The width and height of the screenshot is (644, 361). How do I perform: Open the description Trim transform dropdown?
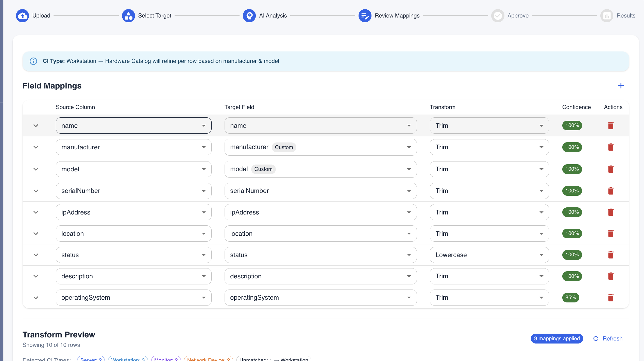[x=489, y=276]
